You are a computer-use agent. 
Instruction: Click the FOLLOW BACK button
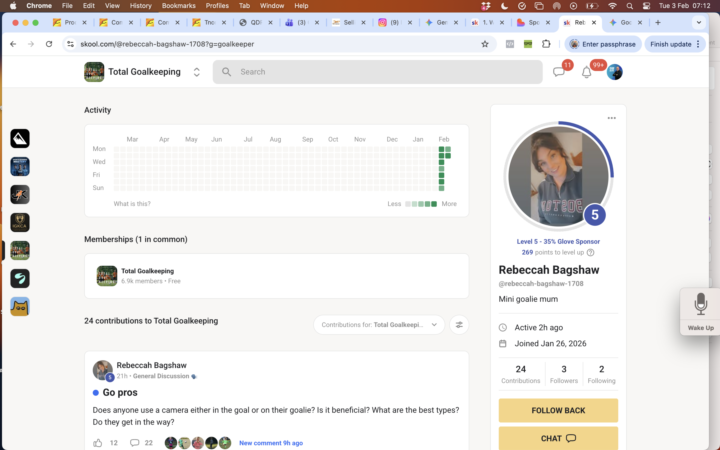tap(558, 410)
